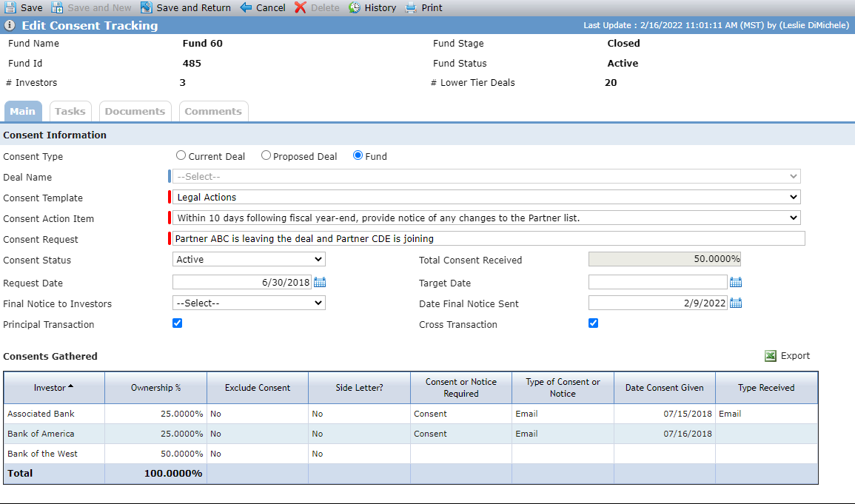The height and width of the screenshot is (504, 855).
Task: Switch to the Main tab
Action: [23, 111]
